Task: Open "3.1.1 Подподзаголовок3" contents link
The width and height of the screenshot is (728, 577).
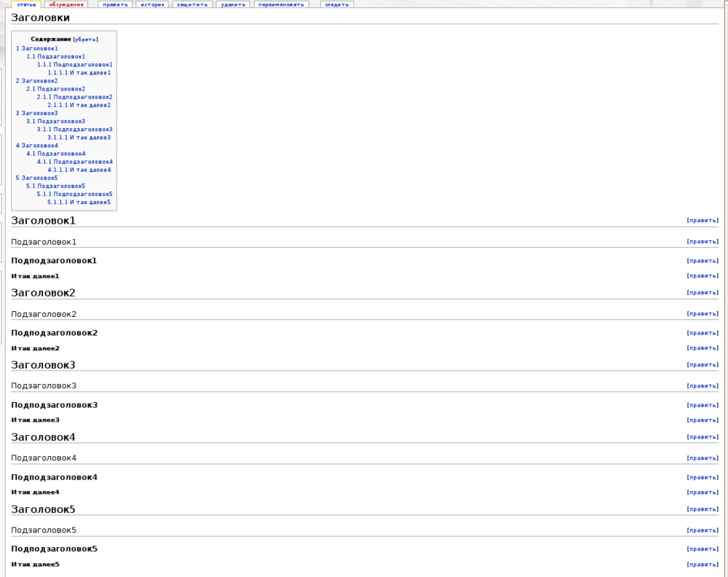Action: (75, 130)
